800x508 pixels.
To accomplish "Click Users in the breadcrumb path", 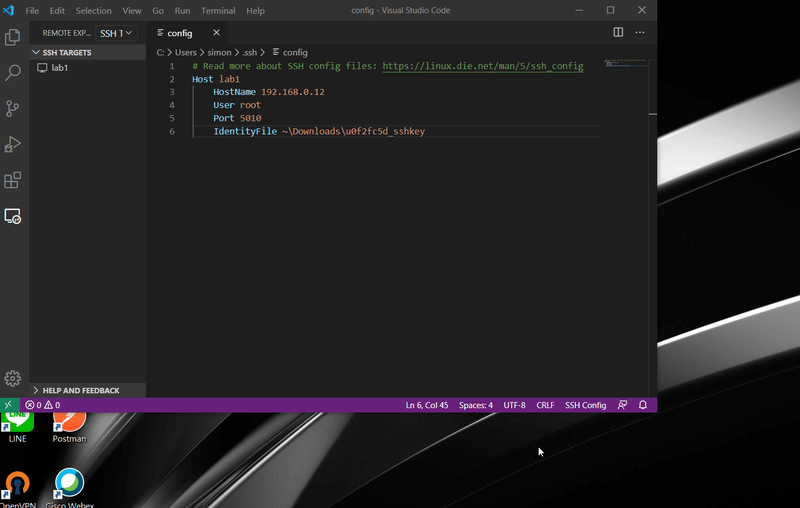I will 186,53.
